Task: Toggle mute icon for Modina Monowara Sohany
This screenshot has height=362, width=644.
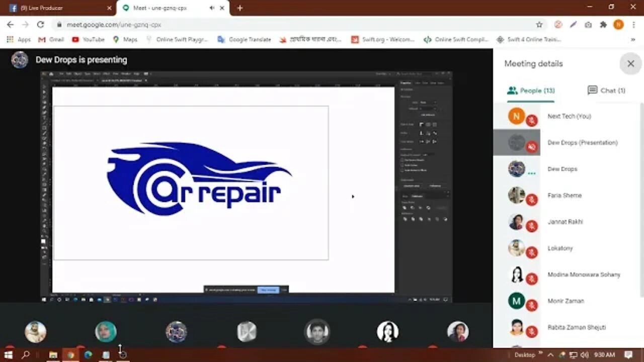Action: coord(532,279)
